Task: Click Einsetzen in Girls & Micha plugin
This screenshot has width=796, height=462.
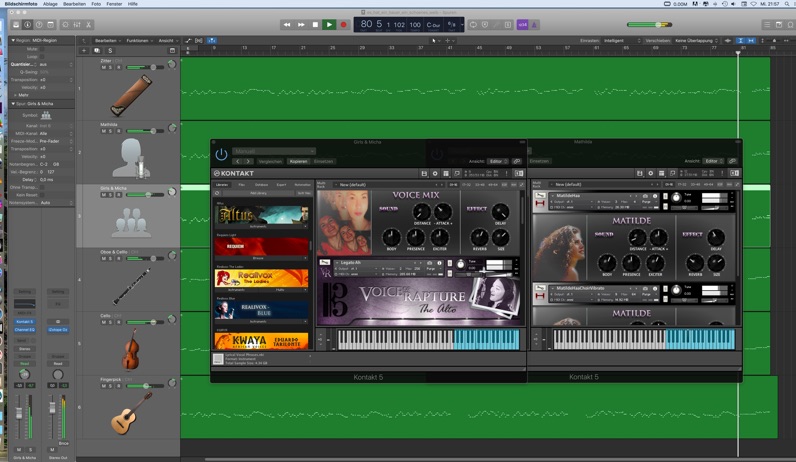Action: [323, 161]
